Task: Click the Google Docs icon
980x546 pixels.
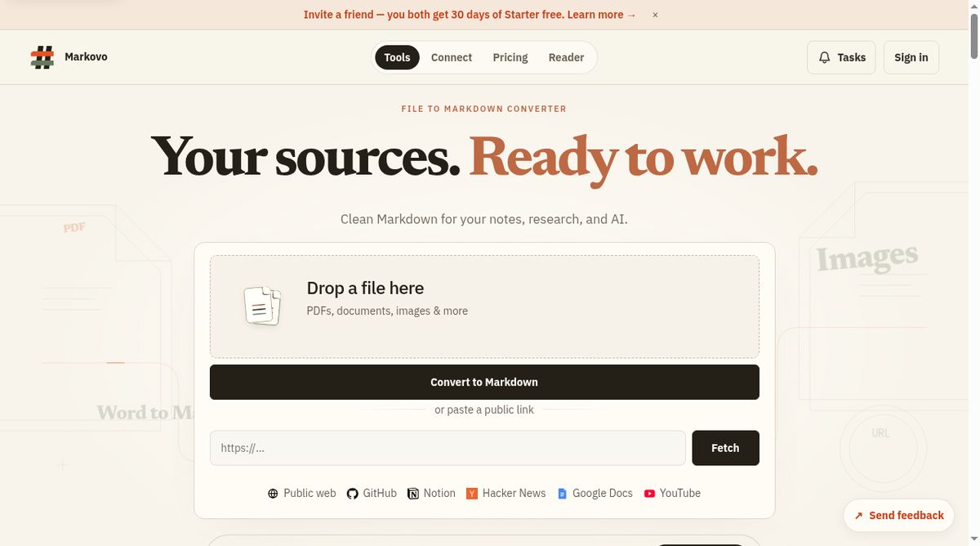Action: point(562,494)
